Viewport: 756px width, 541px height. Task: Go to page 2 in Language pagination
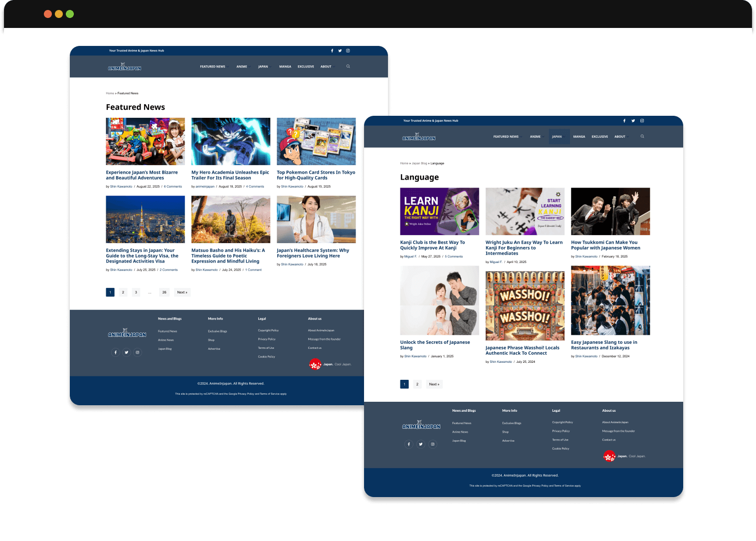point(417,384)
